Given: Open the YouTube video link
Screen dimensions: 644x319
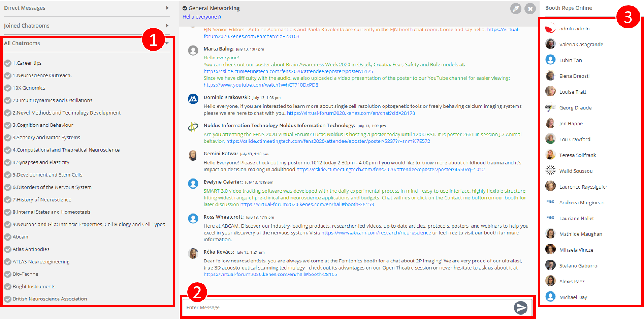Looking at the screenshot, I should (x=261, y=85).
